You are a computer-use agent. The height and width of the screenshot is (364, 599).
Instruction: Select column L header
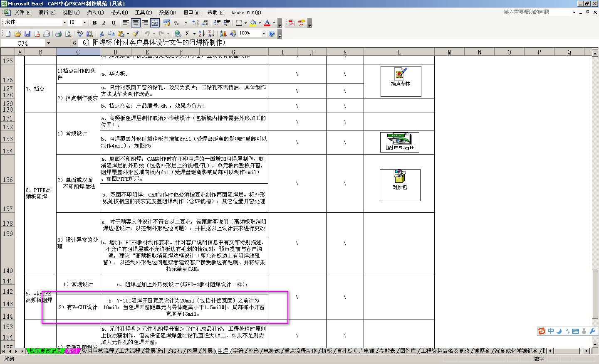399,52
